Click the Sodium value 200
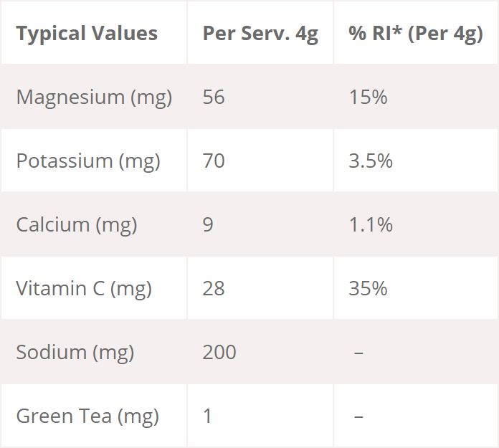499x448 pixels. tap(219, 353)
